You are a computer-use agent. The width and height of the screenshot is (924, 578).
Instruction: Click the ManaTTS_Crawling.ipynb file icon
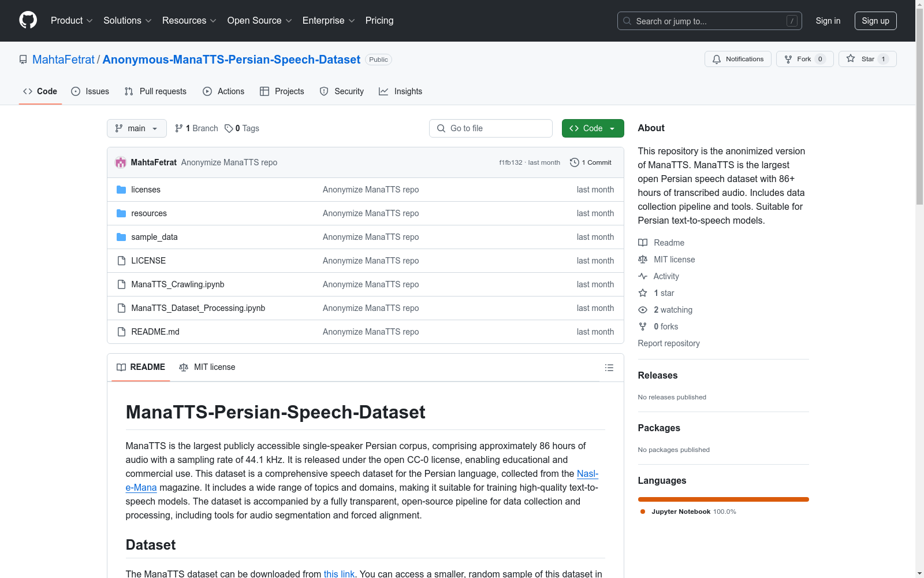121,284
